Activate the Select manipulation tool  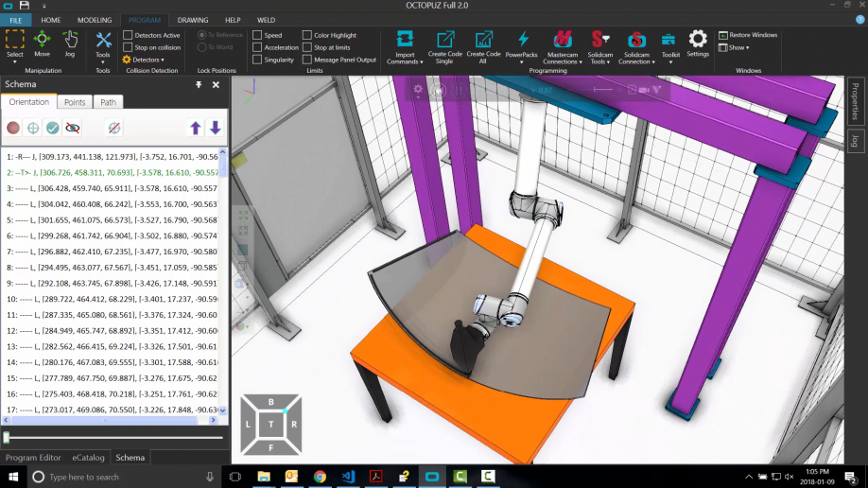tap(14, 44)
